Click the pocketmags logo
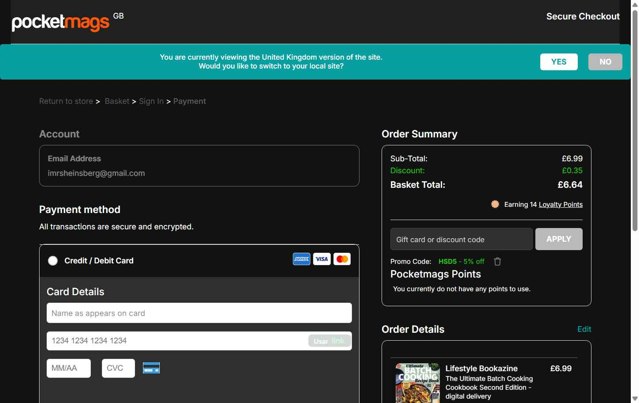The height and width of the screenshot is (403, 639). (x=60, y=23)
